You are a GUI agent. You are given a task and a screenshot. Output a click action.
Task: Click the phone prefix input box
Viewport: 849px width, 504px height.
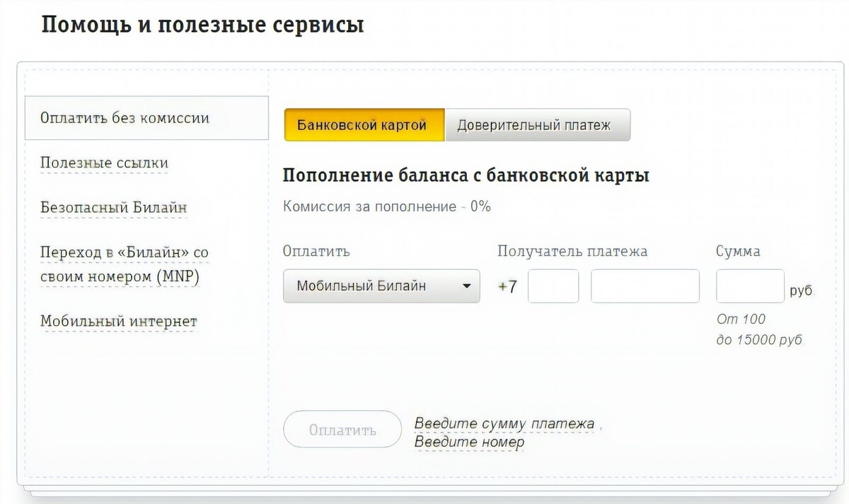(553, 286)
